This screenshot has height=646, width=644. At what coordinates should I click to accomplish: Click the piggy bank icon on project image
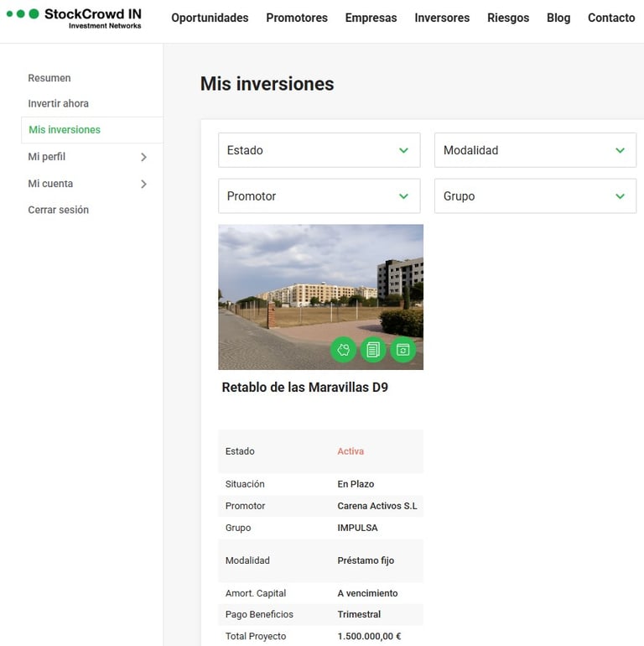(x=343, y=350)
